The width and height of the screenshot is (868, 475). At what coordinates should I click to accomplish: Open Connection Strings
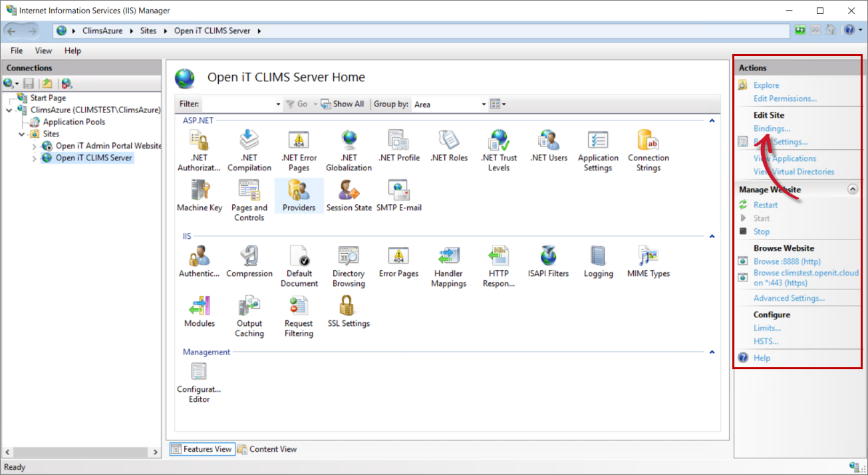(x=647, y=145)
